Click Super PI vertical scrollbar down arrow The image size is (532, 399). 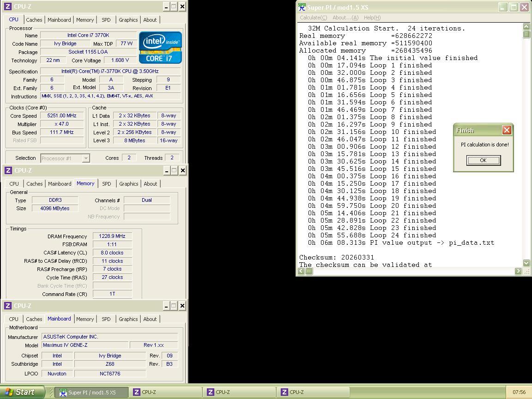tap(526, 263)
